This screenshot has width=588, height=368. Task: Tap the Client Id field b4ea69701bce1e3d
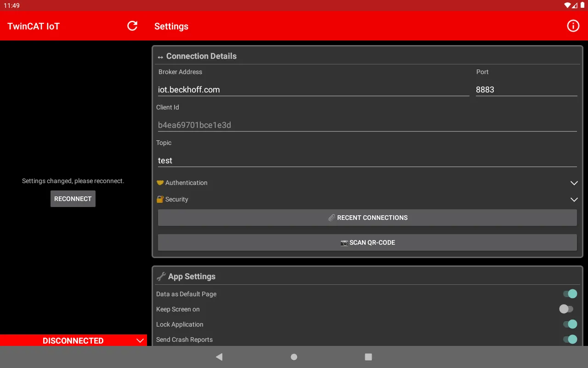click(x=367, y=125)
